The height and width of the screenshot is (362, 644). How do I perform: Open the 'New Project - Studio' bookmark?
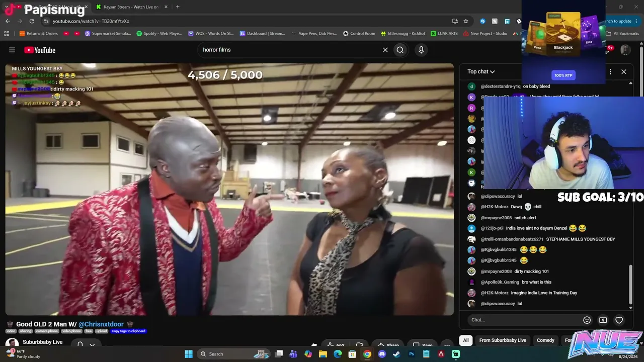(x=486, y=34)
